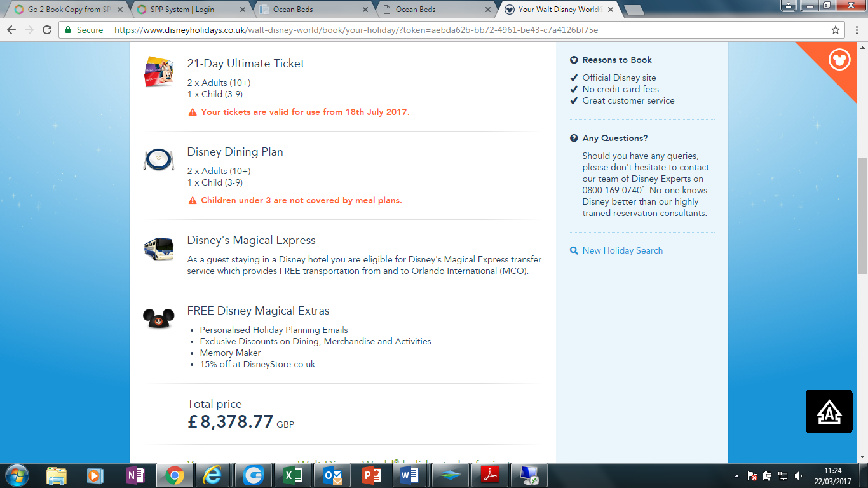This screenshot has height=488, width=868.
Task: Click the £8,378.77 total amount
Action: click(x=231, y=421)
